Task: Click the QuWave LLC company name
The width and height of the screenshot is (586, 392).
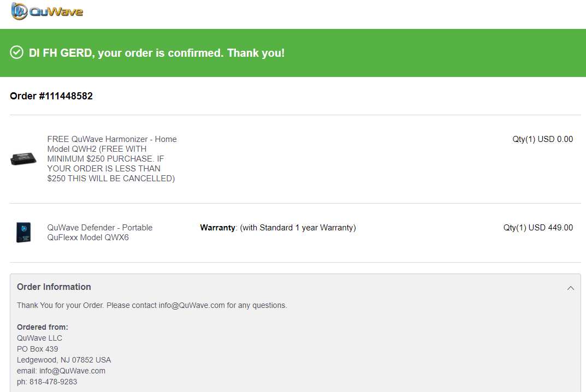Action: (40, 338)
